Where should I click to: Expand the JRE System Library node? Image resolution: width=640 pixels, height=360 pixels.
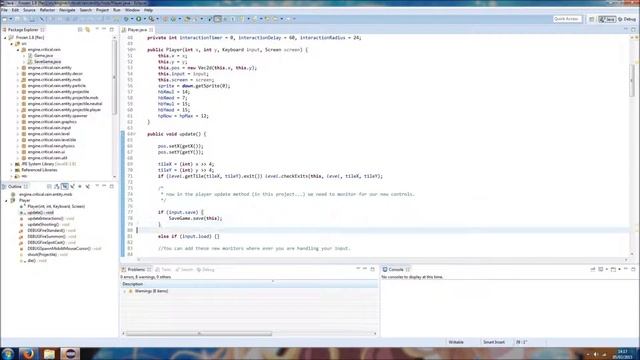pos(11,164)
